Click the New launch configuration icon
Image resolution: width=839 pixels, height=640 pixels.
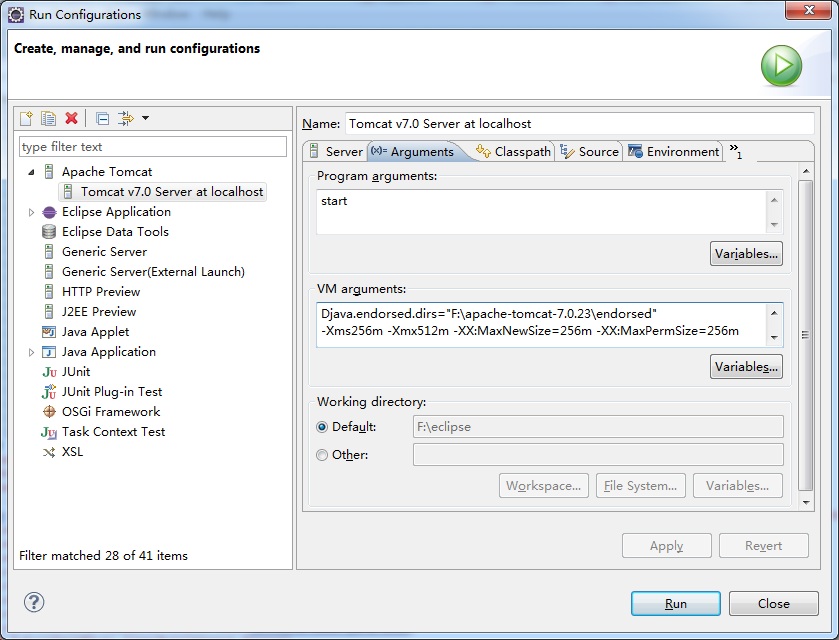pyautogui.click(x=26, y=118)
